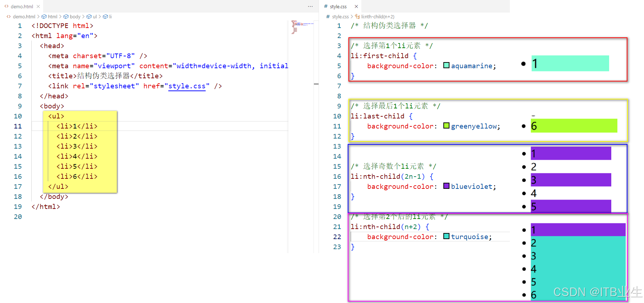Image resolution: width=644 pixels, height=303 pixels.
Task: Click the meta viewport line
Action: (x=168, y=66)
